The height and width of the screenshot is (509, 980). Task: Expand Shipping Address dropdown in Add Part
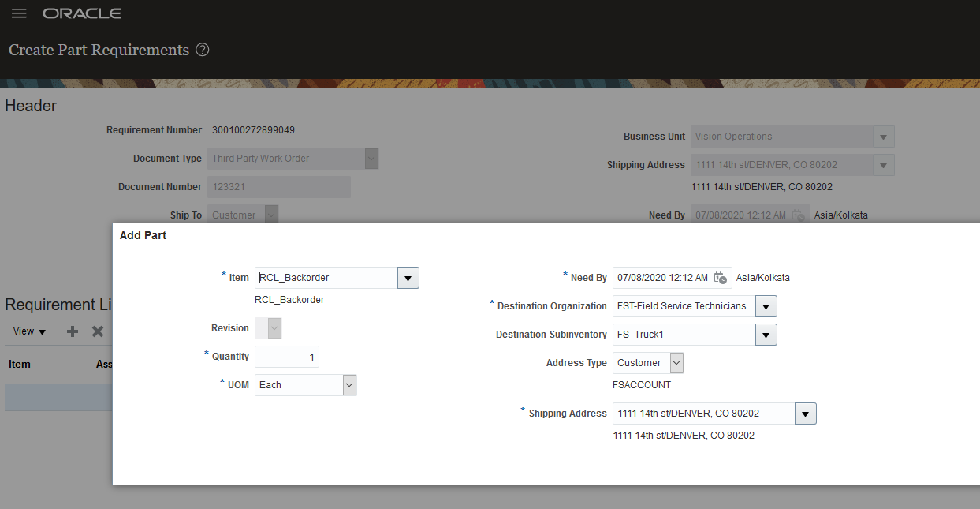(x=806, y=414)
